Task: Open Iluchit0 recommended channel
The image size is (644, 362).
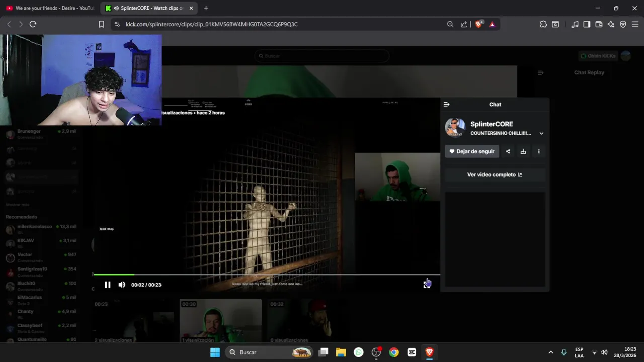Action: click(41, 286)
